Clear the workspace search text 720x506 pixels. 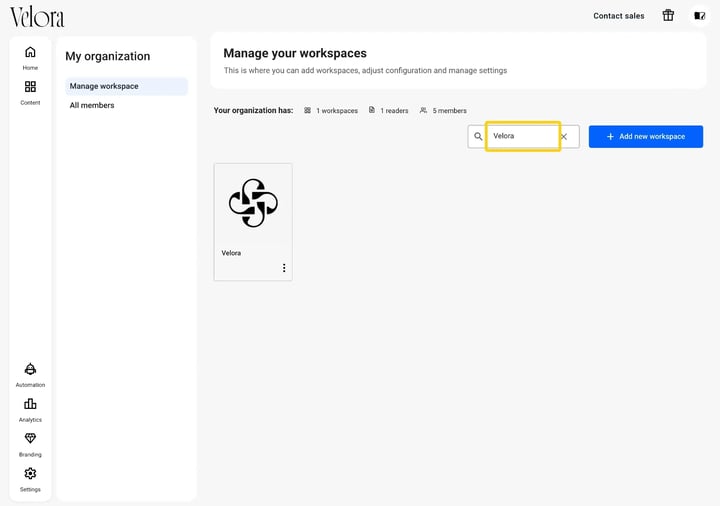click(x=564, y=136)
